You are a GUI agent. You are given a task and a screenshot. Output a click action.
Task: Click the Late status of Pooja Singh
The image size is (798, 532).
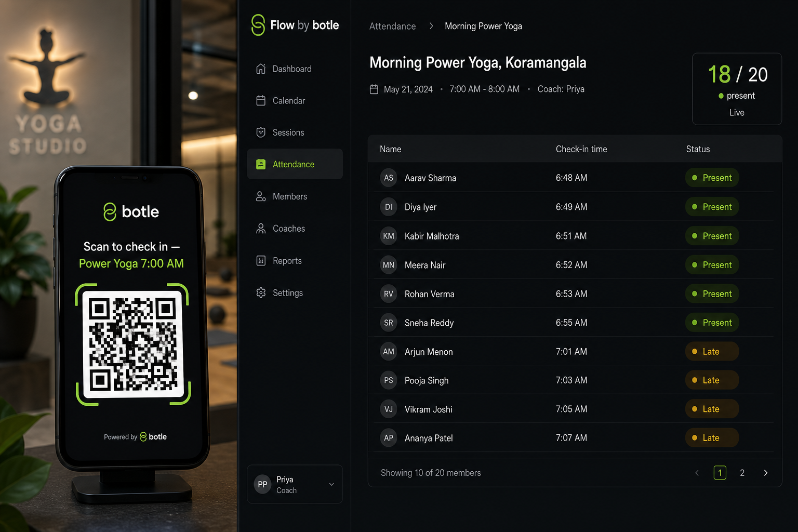712,380
